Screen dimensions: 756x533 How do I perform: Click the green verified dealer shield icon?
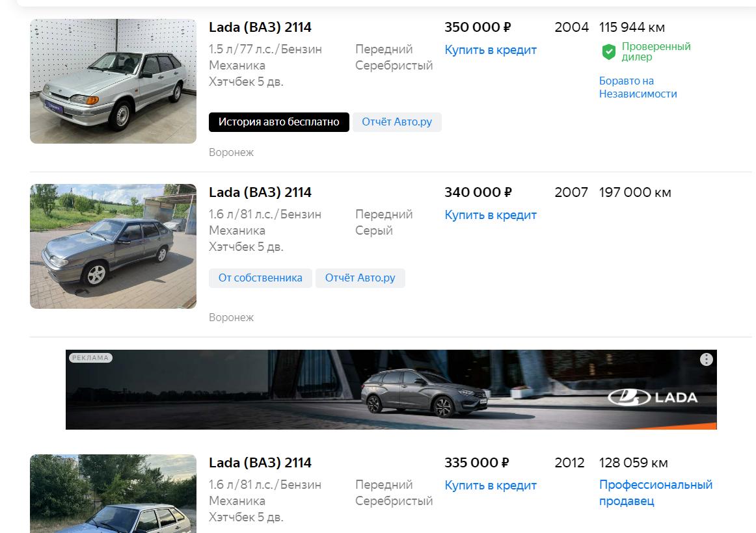pos(609,51)
